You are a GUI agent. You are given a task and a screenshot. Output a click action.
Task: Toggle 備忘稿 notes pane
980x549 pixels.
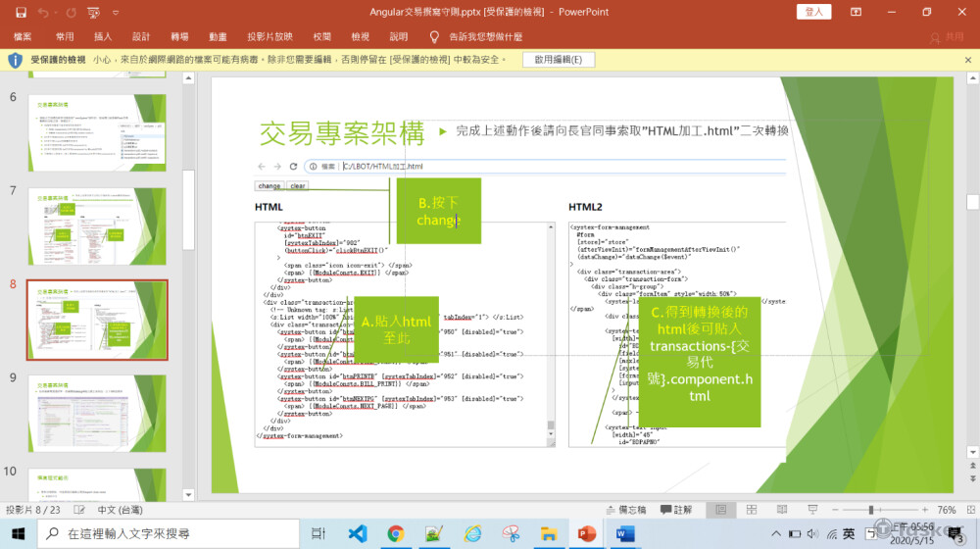625,510
